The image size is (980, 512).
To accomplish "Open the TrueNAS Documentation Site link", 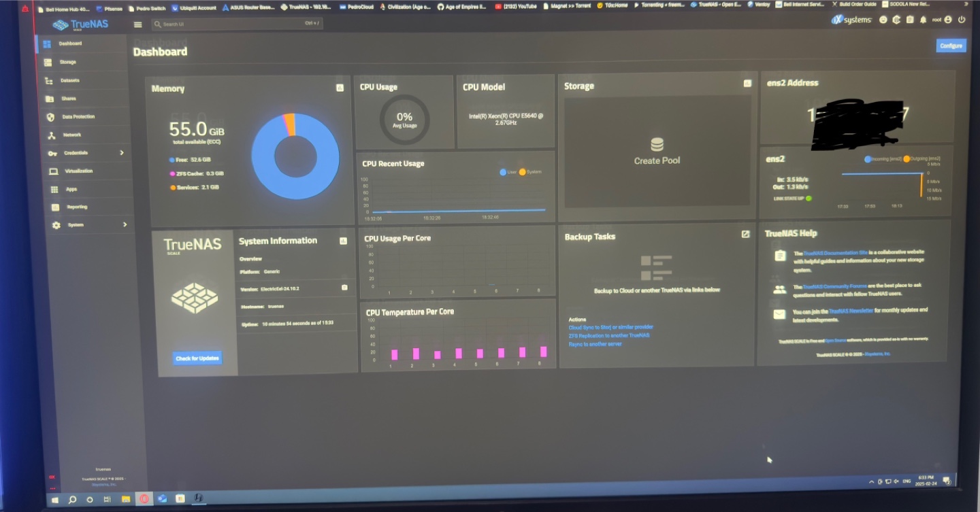I will coord(834,253).
